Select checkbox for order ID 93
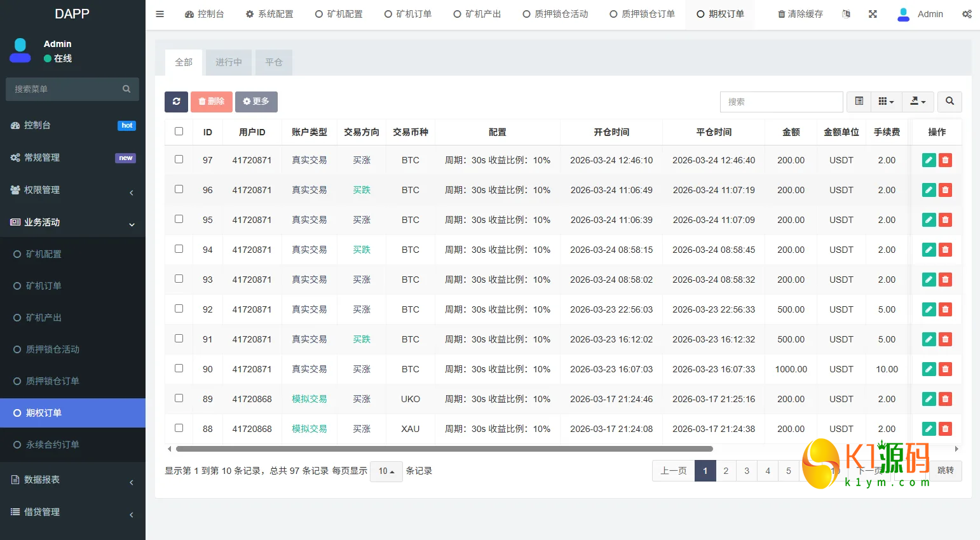Viewport: 980px width, 540px height. [179, 279]
